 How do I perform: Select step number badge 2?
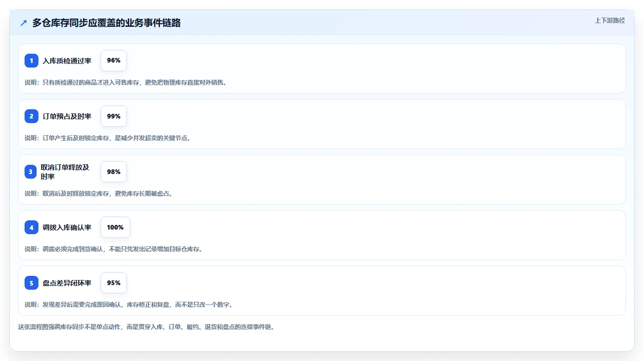(32, 116)
